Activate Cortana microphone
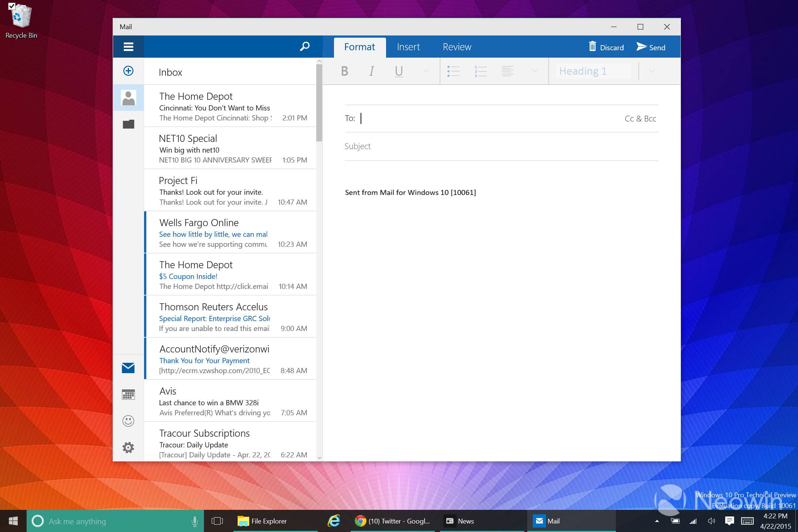The width and height of the screenshot is (798, 532). pos(195,521)
